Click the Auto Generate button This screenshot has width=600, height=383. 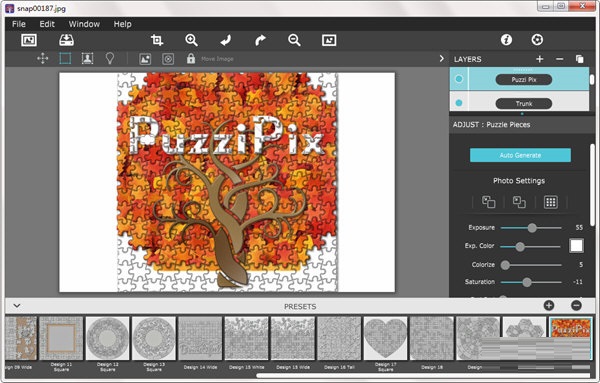click(520, 155)
